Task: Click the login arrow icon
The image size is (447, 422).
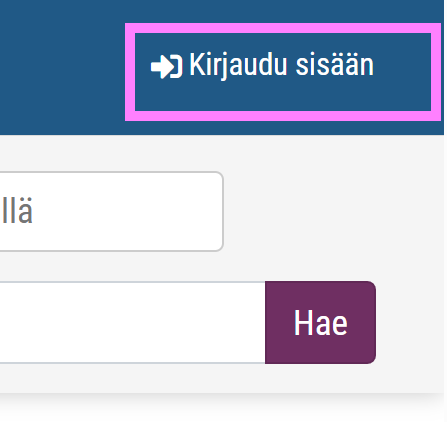Action: pyautogui.click(x=166, y=67)
